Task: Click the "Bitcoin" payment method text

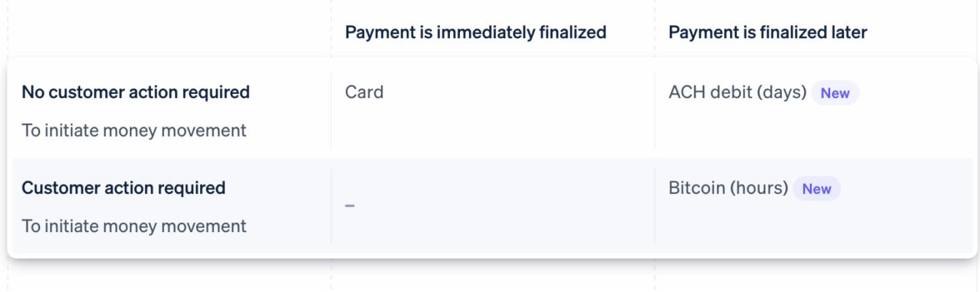Action: [696, 188]
